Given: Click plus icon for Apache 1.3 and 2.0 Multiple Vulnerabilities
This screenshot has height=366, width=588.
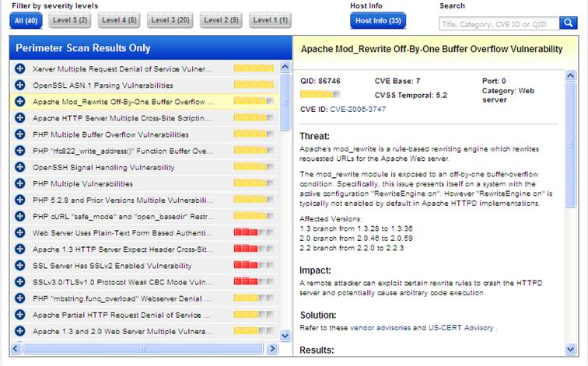Looking at the screenshot, I should (20, 331).
